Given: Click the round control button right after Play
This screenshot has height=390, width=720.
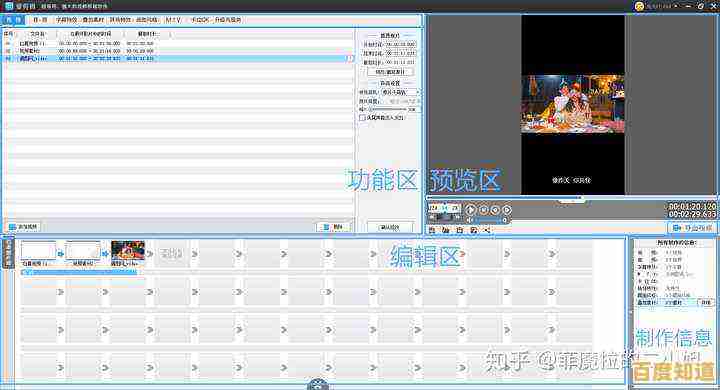Looking at the screenshot, I should [484, 210].
